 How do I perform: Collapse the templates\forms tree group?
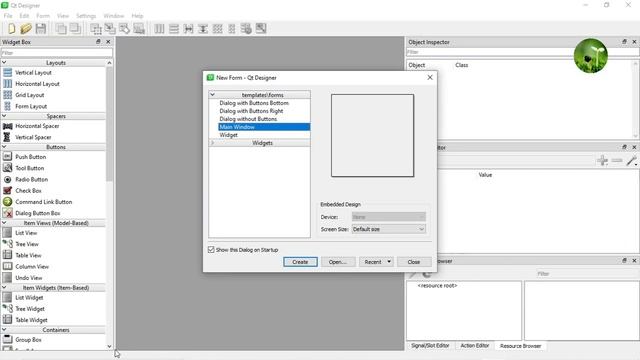(212, 94)
